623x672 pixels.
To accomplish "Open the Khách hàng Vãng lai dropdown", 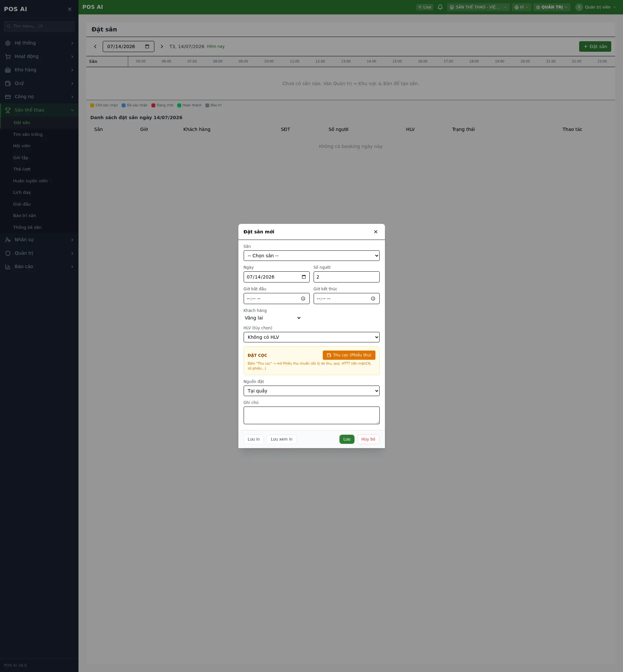I will tap(272, 318).
